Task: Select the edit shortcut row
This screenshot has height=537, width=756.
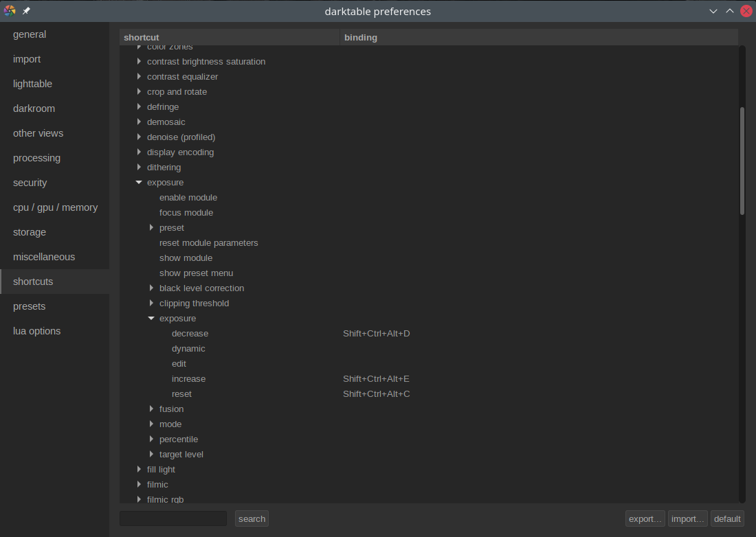Action: 429,364
